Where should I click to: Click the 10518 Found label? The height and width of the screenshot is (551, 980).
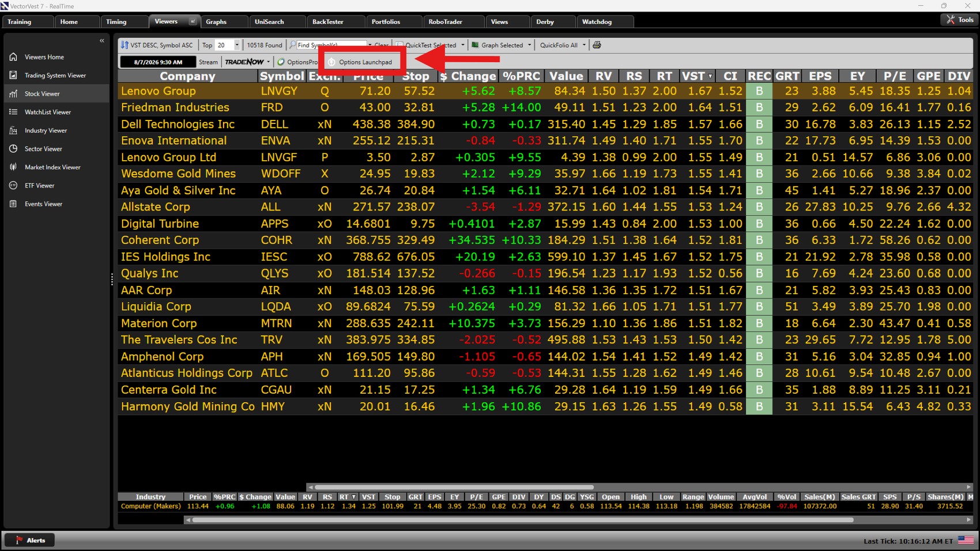(x=265, y=45)
